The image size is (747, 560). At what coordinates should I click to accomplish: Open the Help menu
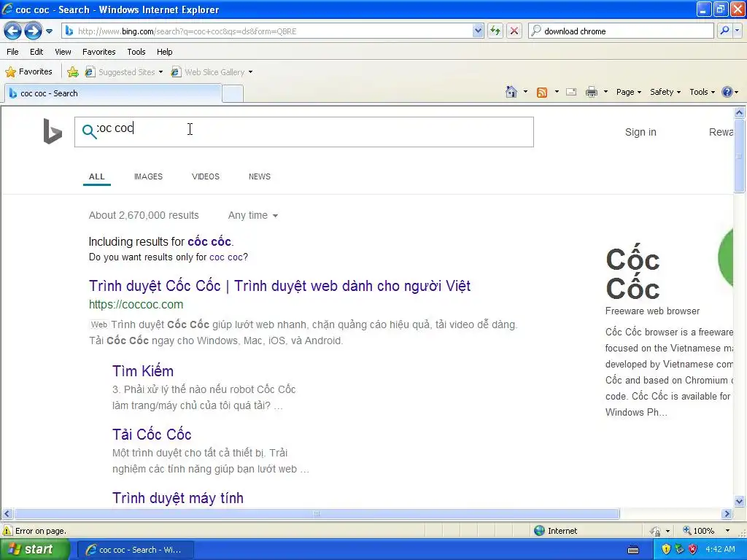pos(164,52)
